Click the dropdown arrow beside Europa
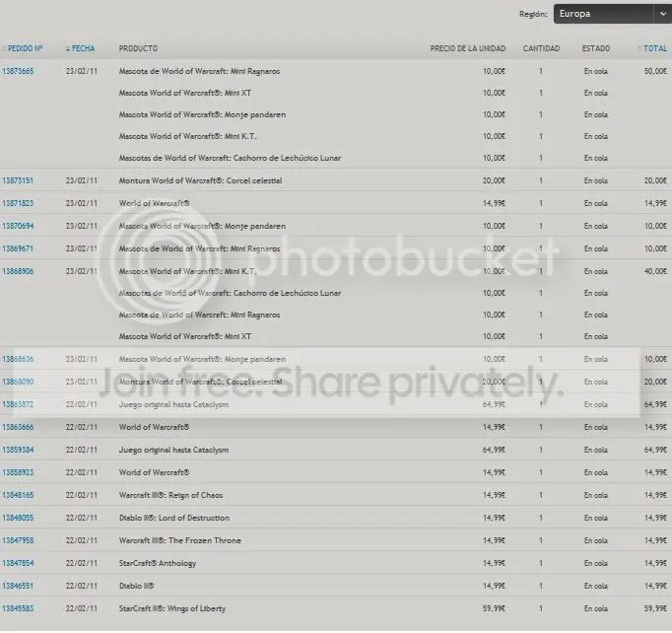 coord(662,14)
